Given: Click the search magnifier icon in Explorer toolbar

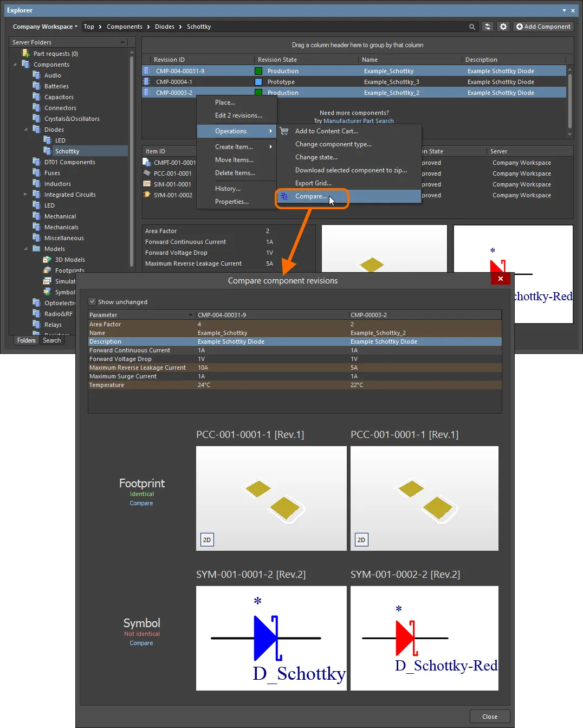Looking at the screenshot, I should click(472, 27).
